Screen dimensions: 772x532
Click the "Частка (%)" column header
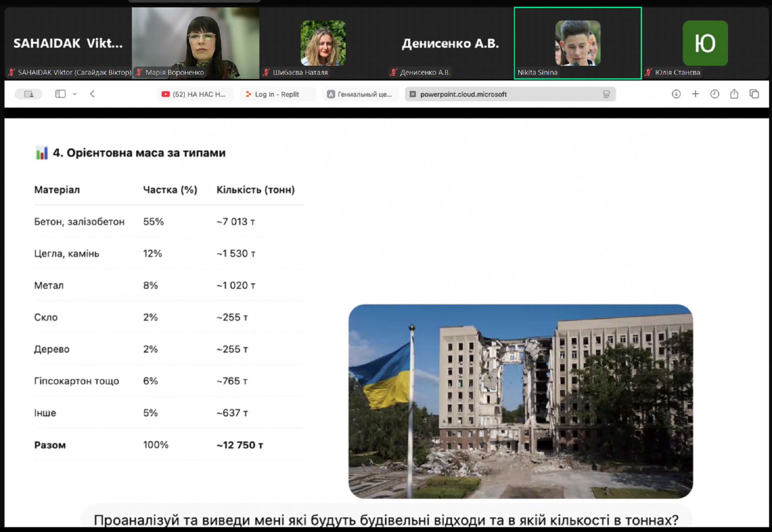[170, 190]
